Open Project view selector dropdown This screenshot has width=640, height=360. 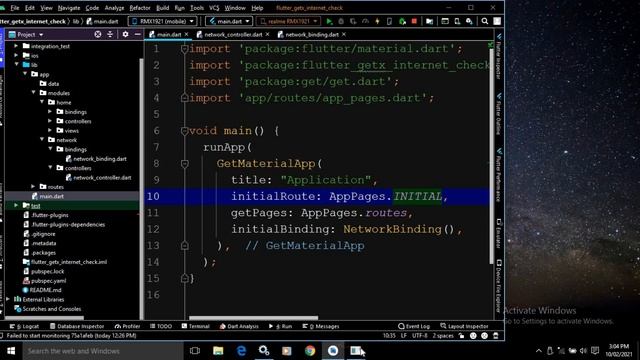(x=26, y=34)
